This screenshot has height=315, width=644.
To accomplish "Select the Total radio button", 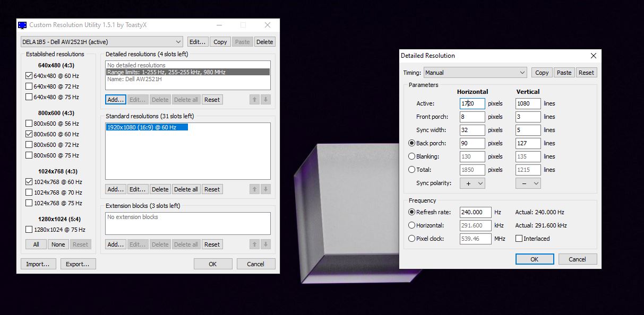I will [x=411, y=170].
